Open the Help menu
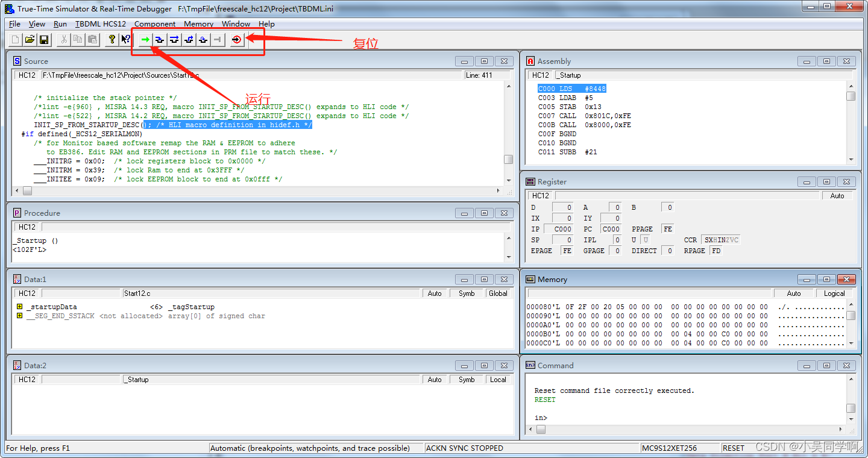The image size is (868, 458). (x=266, y=24)
